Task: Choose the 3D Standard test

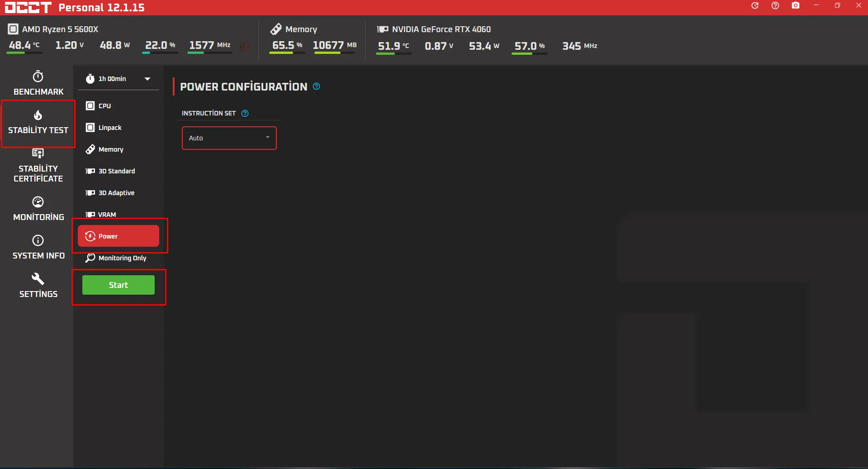Action: (x=119, y=171)
